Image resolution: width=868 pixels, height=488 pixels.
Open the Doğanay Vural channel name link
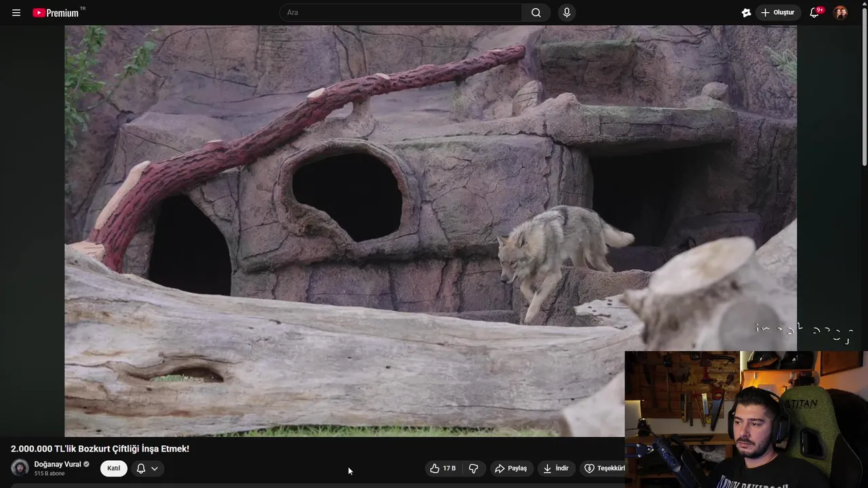point(58,464)
